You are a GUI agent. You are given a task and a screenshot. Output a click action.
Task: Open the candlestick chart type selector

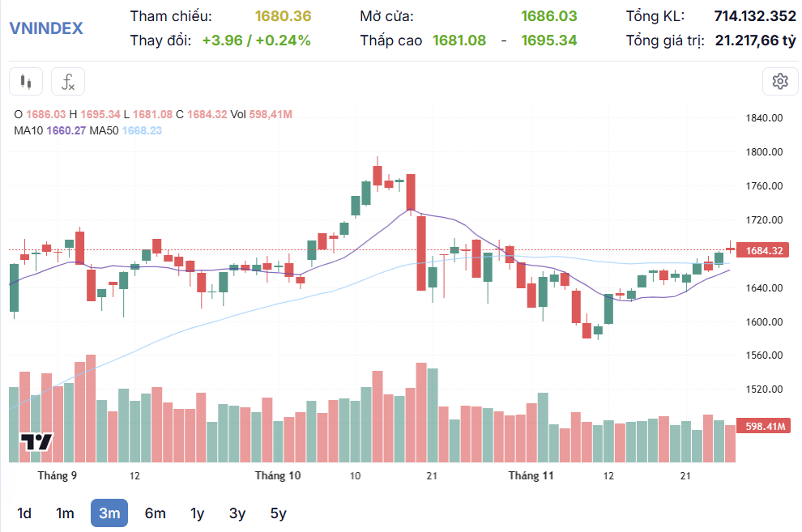(x=26, y=82)
